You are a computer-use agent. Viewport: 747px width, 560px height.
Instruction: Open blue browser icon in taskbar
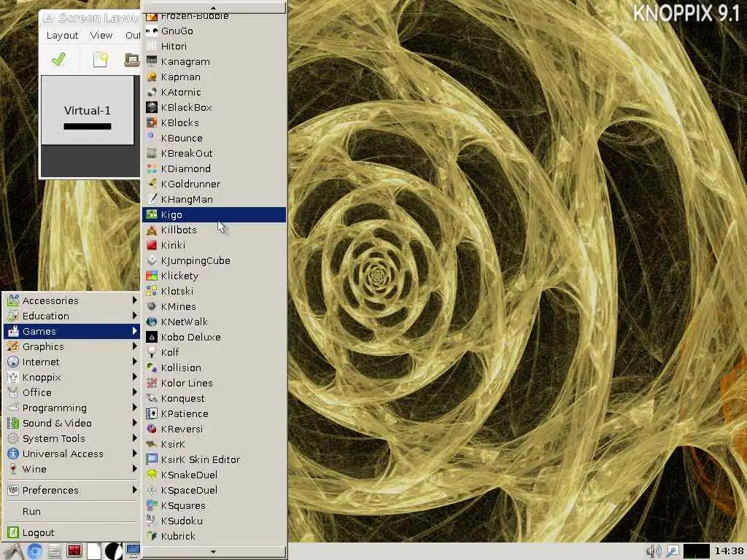coord(34,551)
